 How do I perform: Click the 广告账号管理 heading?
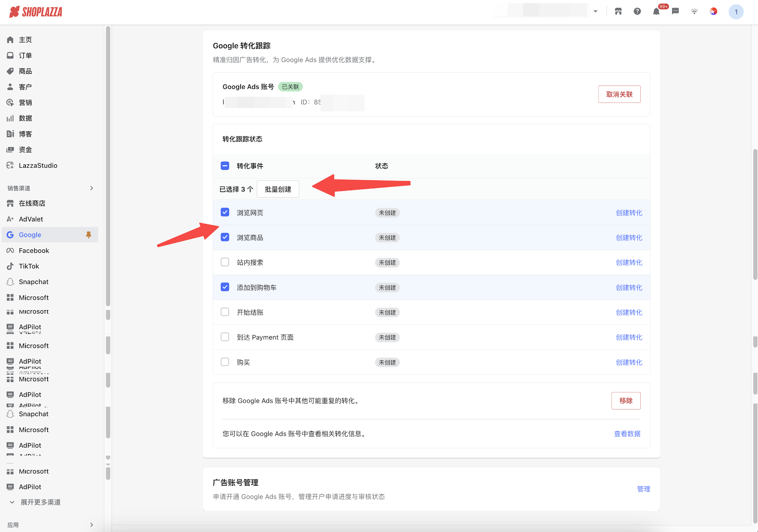[x=235, y=482]
